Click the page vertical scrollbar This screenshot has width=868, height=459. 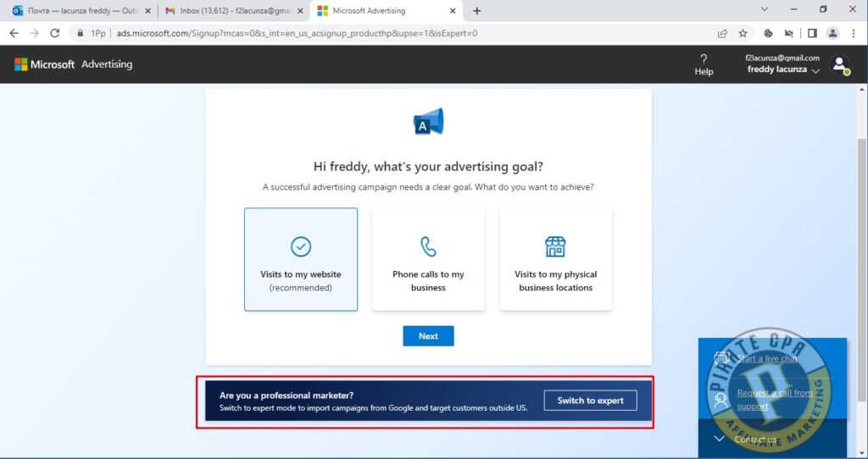coord(862,269)
